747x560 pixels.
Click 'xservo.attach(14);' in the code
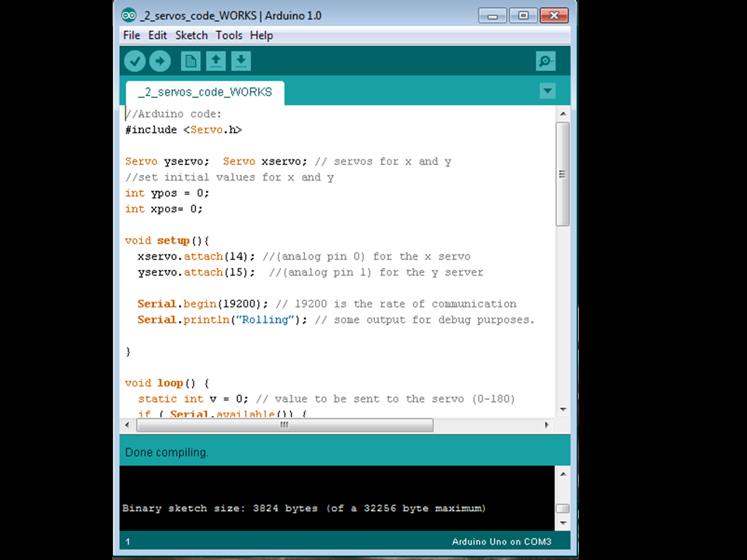point(196,256)
